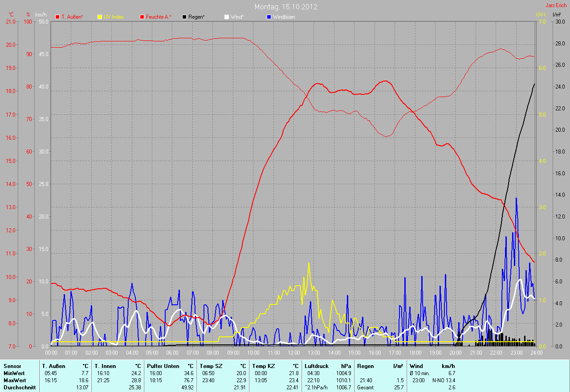The image size is (570, 392).
Task: Click the 'Luftdruck' column header
Action: tap(316, 366)
